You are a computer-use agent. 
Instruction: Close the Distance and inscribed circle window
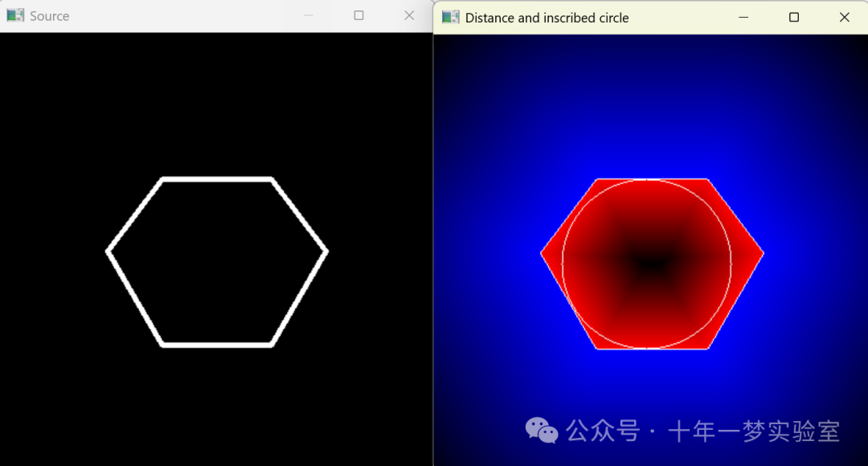click(844, 17)
